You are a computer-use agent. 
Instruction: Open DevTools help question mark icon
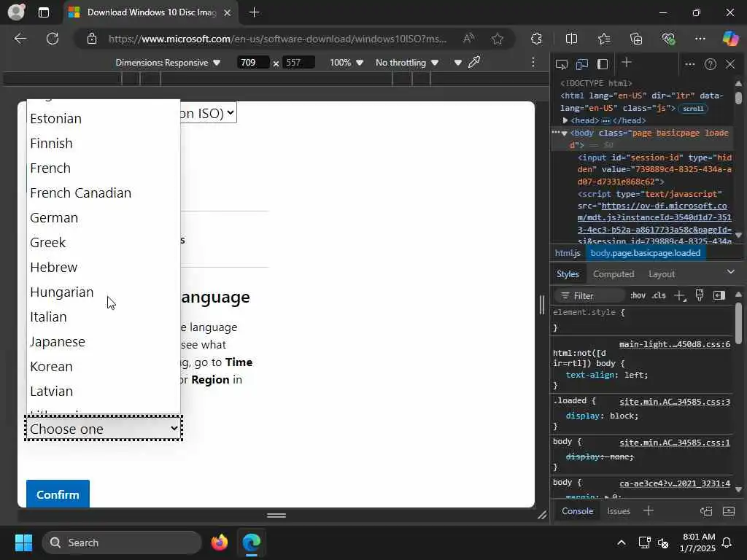pos(710,64)
